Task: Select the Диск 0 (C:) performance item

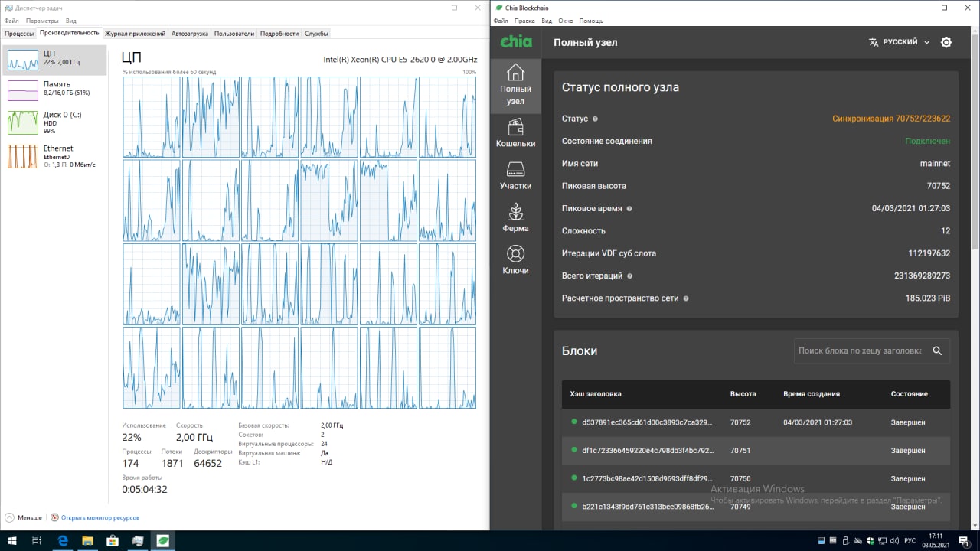Action: (x=54, y=122)
